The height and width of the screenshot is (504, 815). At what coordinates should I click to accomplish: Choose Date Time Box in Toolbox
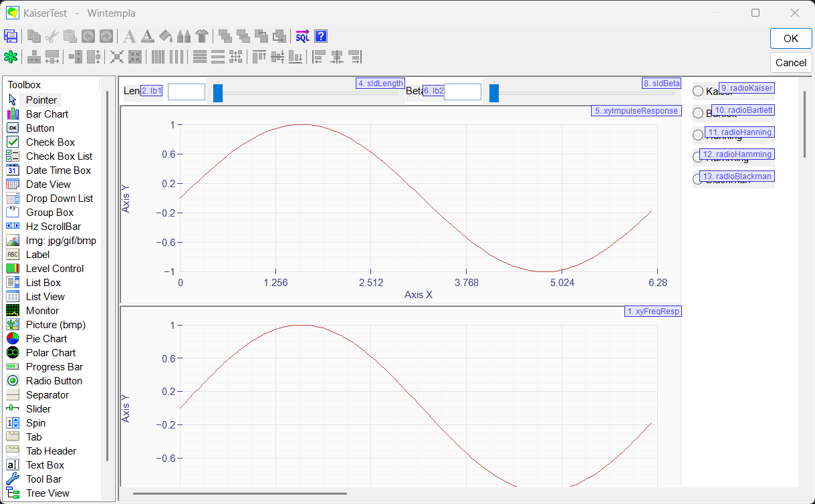click(58, 170)
